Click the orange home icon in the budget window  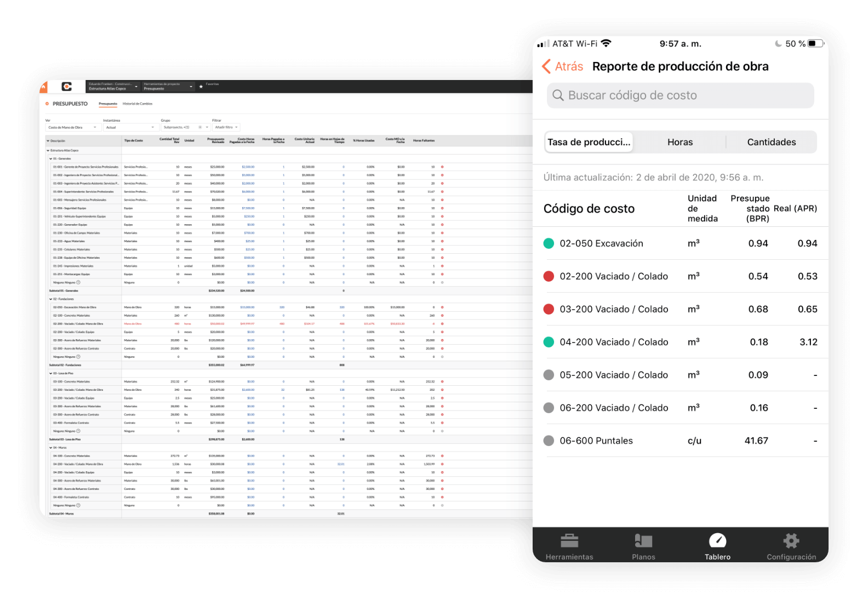44,87
